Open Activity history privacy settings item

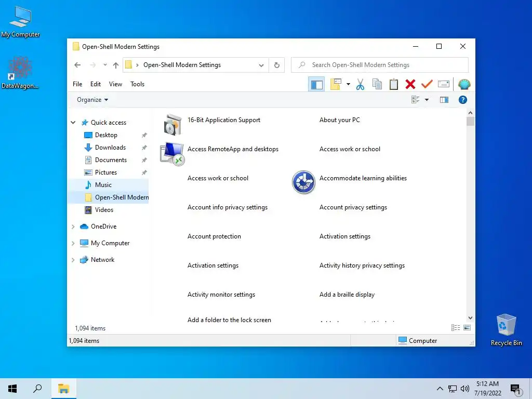click(x=362, y=265)
